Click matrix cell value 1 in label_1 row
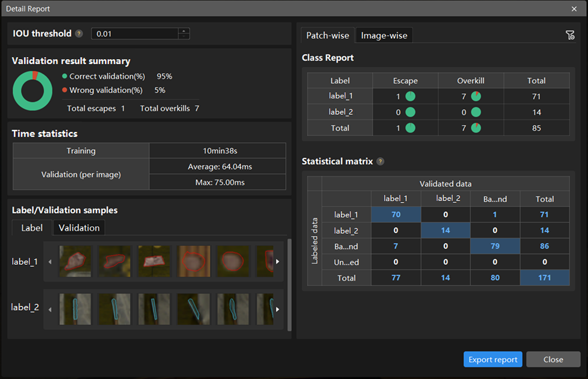The image size is (588, 379). pyautogui.click(x=495, y=214)
